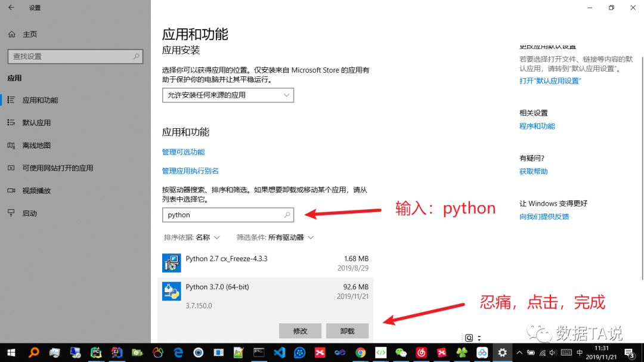644x362 pixels.
Task: Select 默认应用 in the sidebar
Action: [36, 122]
